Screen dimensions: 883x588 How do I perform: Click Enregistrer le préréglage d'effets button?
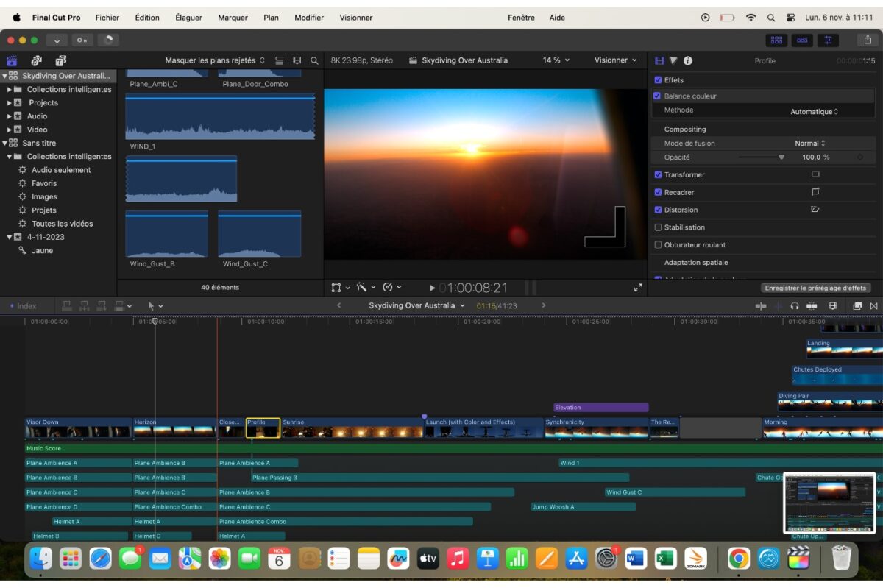pos(815,288)
